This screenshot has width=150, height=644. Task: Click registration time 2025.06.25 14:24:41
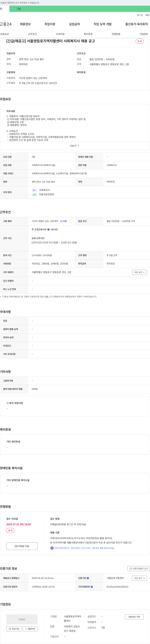pos(43,578)
